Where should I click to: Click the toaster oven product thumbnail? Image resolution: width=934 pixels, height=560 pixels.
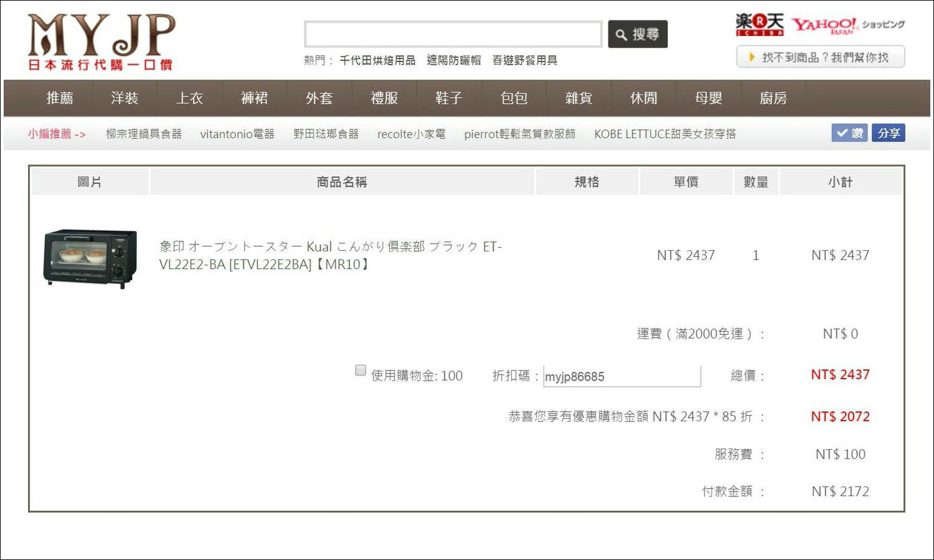[90, 258]
